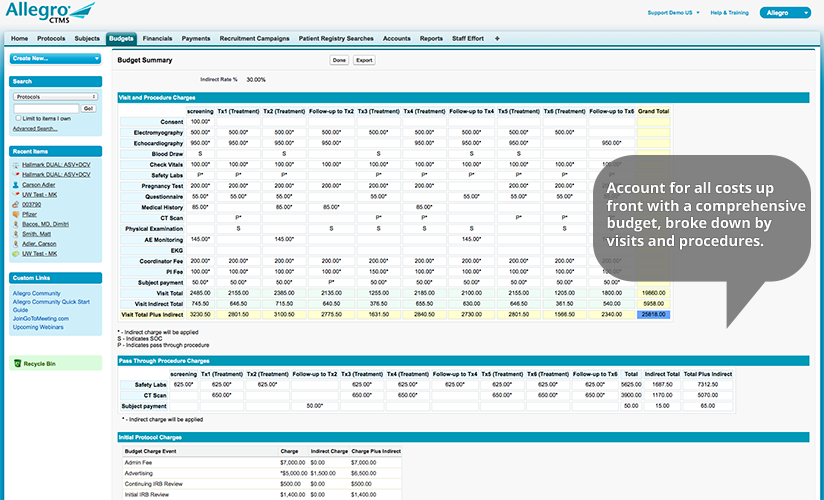This screenshot has width=824, height=500.
Task: Click the orange icon beside Pfizer
Action: click(x=16, y=215)
